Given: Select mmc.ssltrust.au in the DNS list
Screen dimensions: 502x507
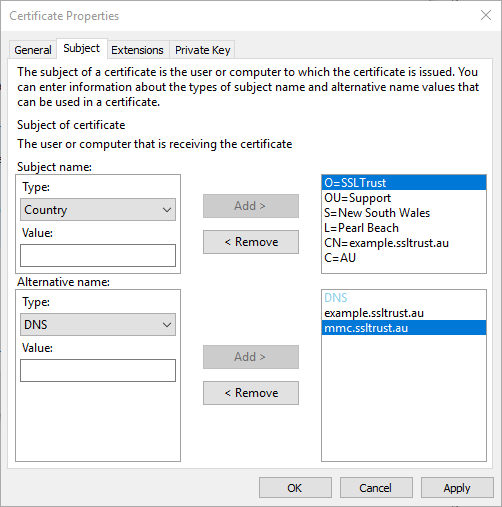Looking at the screenshot, I should coord(404,328).
